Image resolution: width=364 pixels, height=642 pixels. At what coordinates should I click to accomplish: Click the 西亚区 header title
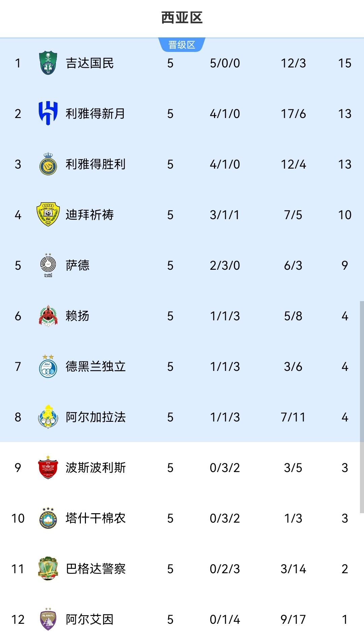pyautogui.click(x=182, y=18)
